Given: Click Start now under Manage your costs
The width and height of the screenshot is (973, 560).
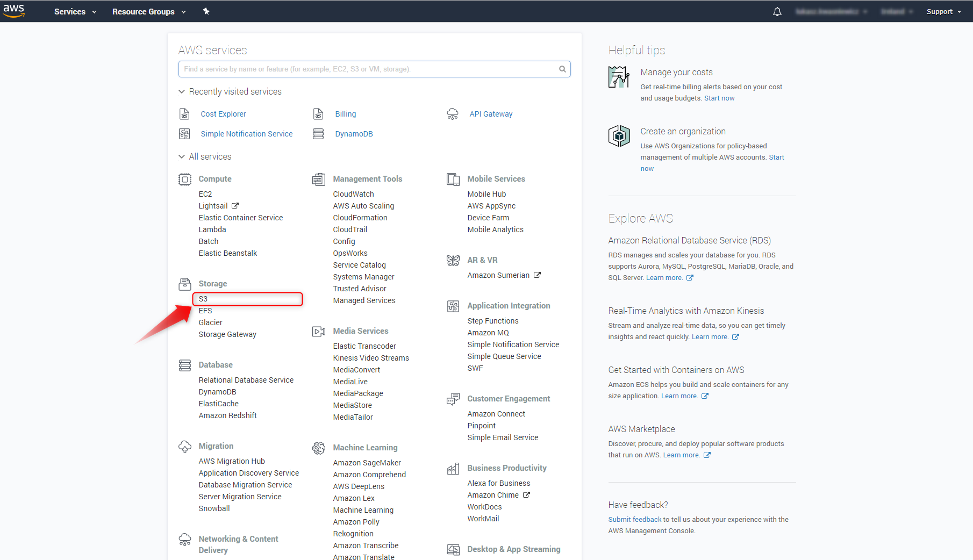Looking at the screenshot, I should pyautogui.click(x=719, y=98).
